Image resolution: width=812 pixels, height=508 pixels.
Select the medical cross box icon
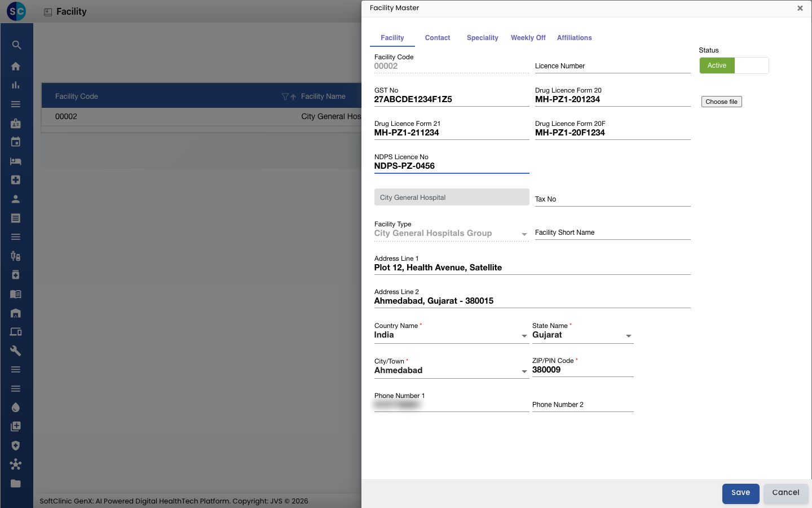tap(16, 179)
